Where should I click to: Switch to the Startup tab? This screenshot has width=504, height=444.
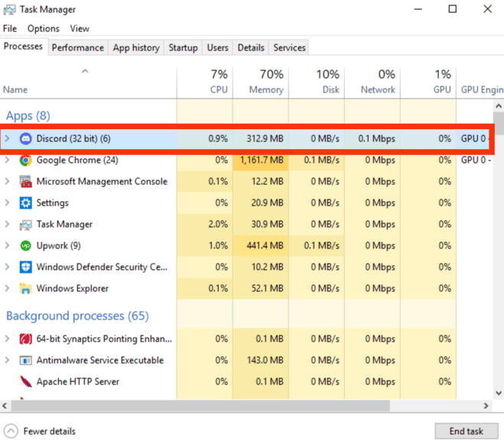pos(184,47)
